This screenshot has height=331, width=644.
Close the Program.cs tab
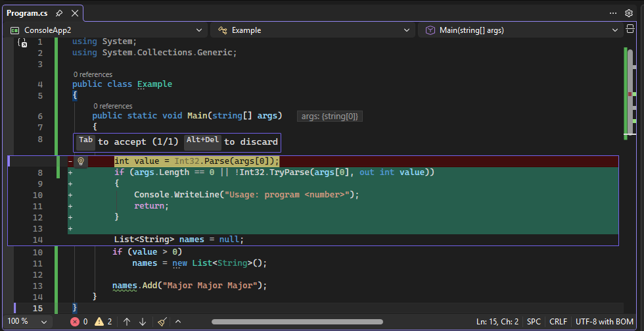74,13
